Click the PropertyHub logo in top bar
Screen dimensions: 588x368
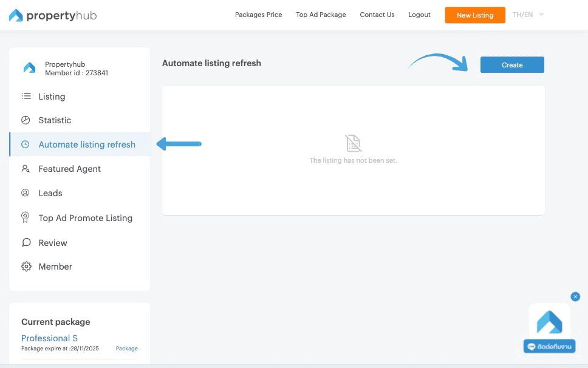(52, 15)
